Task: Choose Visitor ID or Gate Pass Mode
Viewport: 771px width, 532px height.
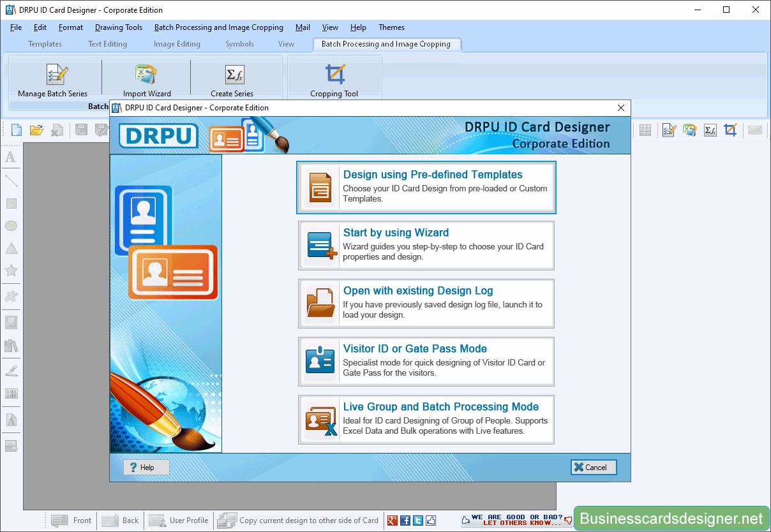Action: [426, 362]
